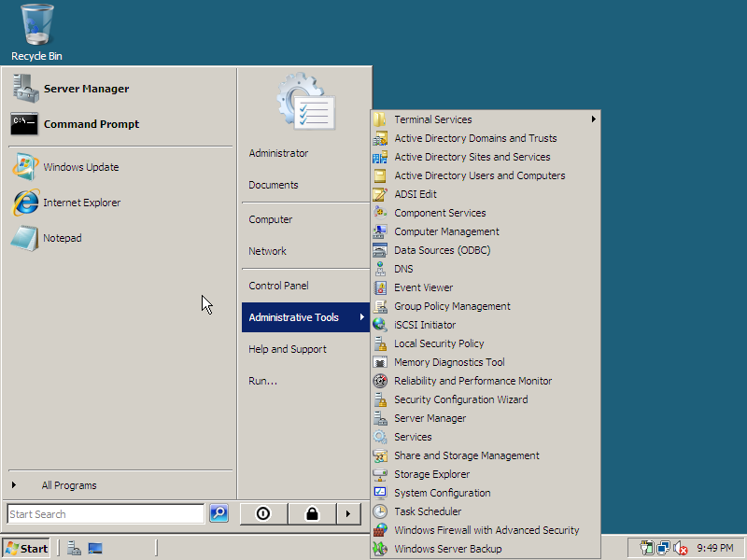The image size is (747, 560).
Task: Click Active Directory Domains and Trusts icon
Action: pyautogui.click(x=380, y=138)
